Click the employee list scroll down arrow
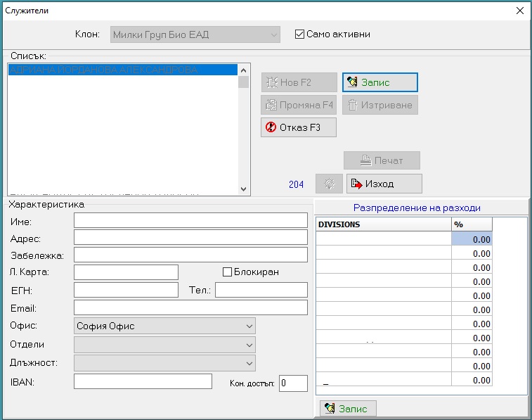 pyautogui.click(x=243, y=189)
